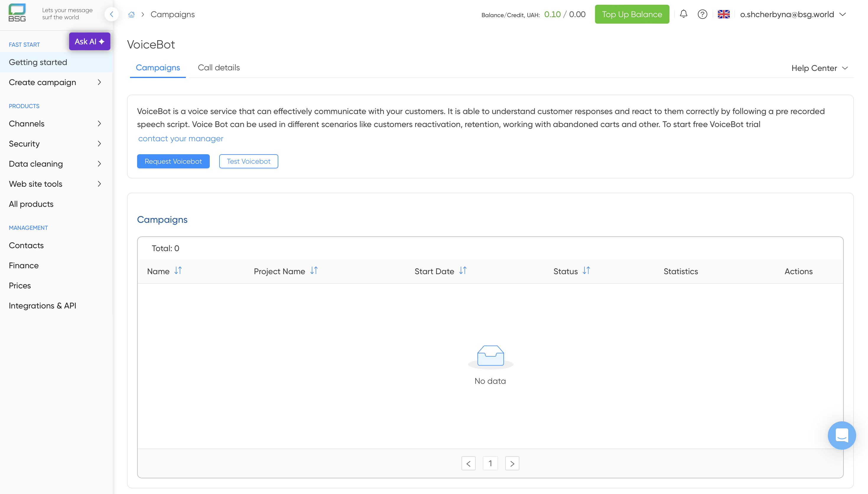Switch to the Call details tab
Screen dimensions: 868x494
pos(218,68)
